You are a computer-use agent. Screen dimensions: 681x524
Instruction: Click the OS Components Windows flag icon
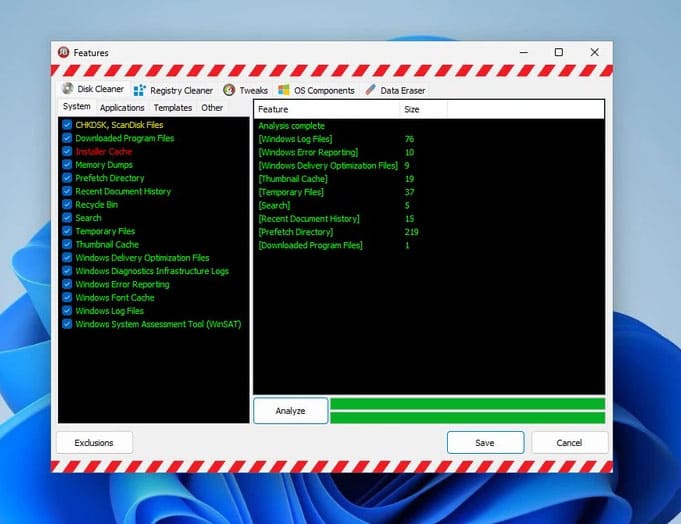[284, 90]
